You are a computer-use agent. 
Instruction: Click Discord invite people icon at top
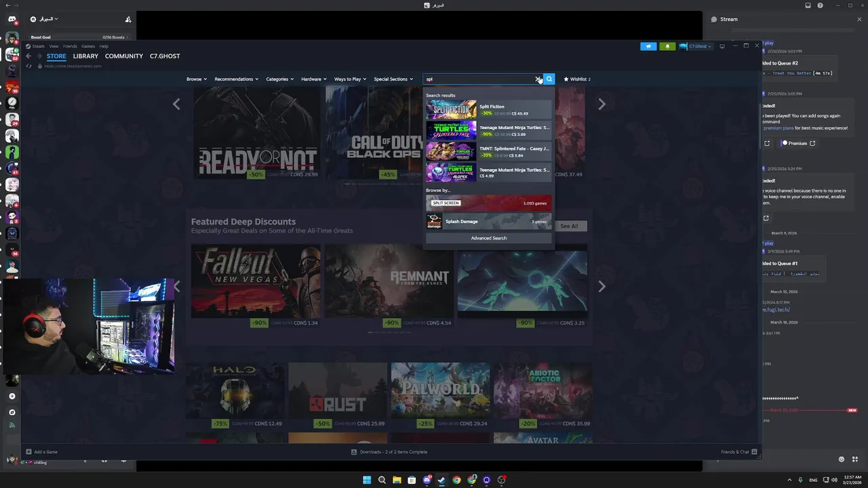coord(128,20)
